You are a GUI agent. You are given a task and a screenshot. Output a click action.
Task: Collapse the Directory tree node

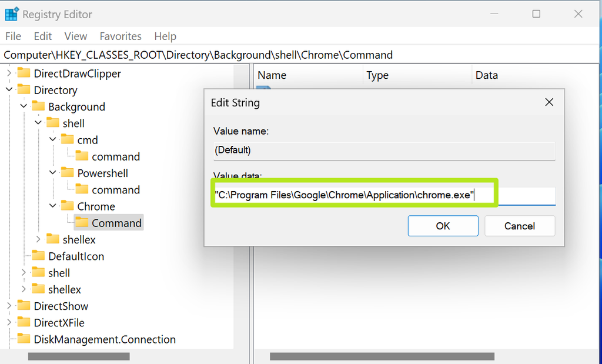tap(8, 90)
